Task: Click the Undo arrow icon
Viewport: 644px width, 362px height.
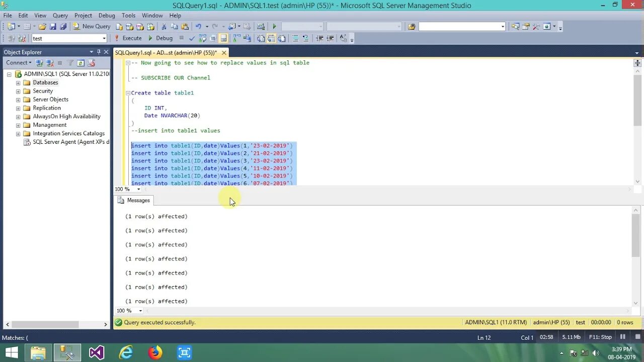Action: coord(198,26)
